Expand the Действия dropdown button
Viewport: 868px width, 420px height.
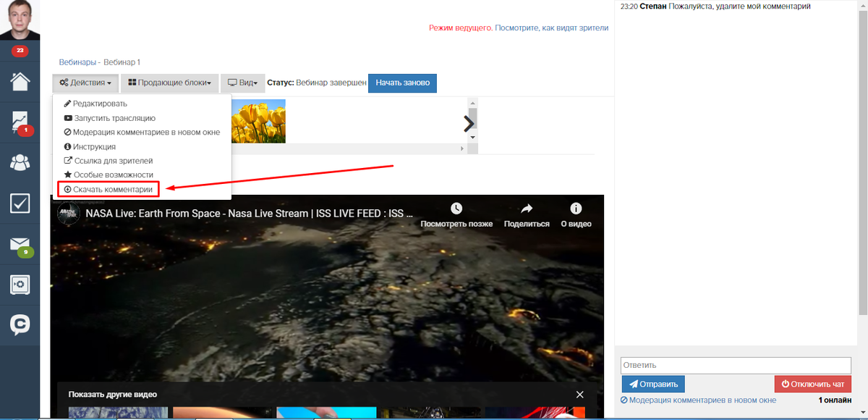pos(85,83)
